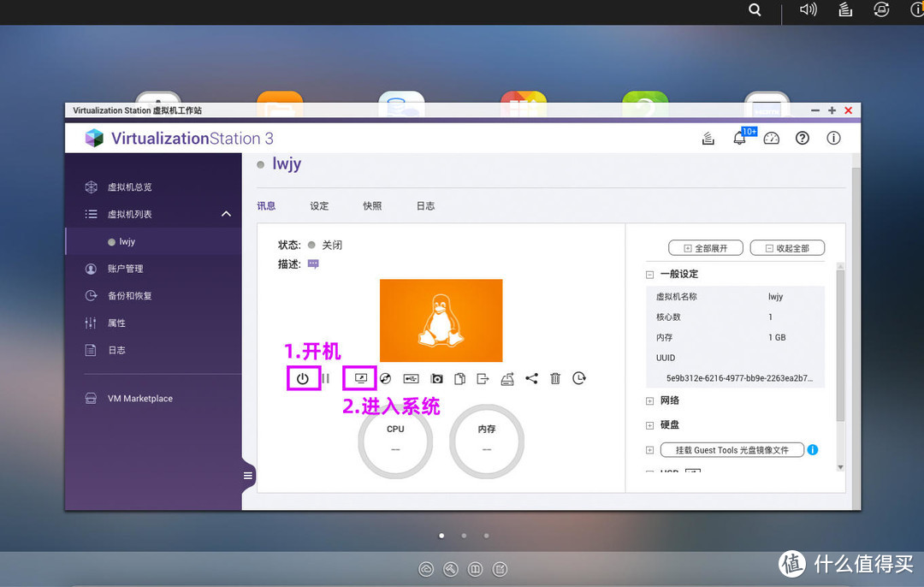This screenshot has height=587, width=924.
Task: Collapse the 一般设定 section
Action: [x=649, y=275]
